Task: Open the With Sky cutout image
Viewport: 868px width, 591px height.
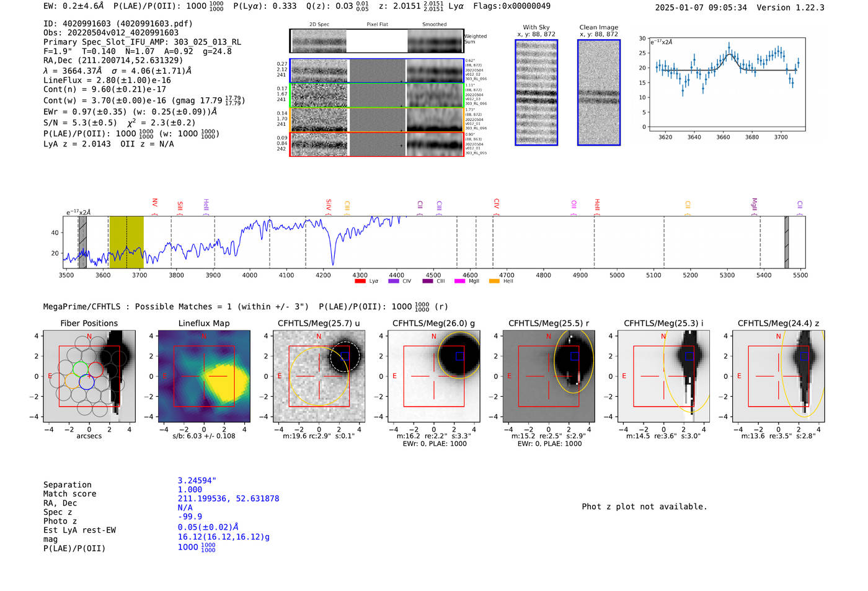Action: (x=536, y=92)
